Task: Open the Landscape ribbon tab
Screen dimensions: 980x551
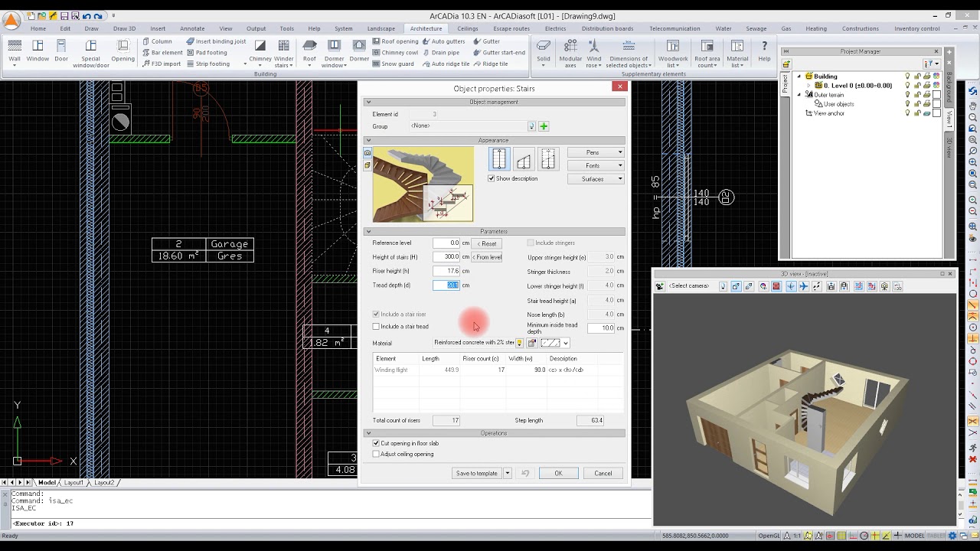Action: pos(381,28)
